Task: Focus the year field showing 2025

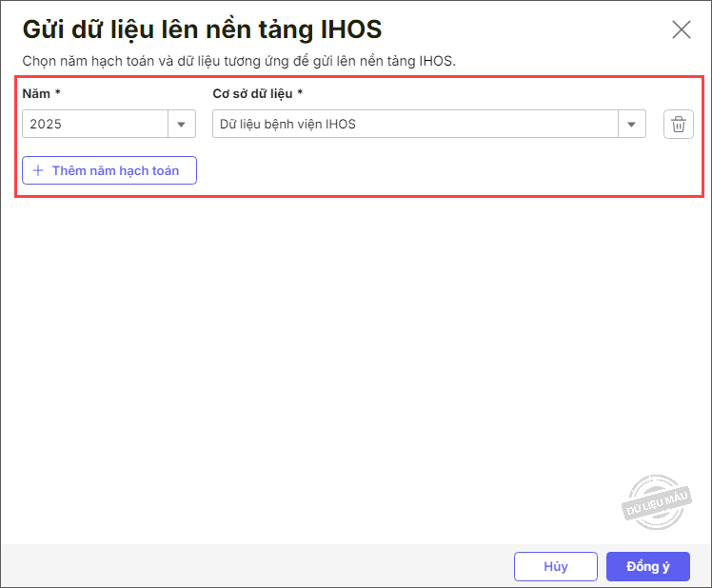Action: (x=95, y=124)
